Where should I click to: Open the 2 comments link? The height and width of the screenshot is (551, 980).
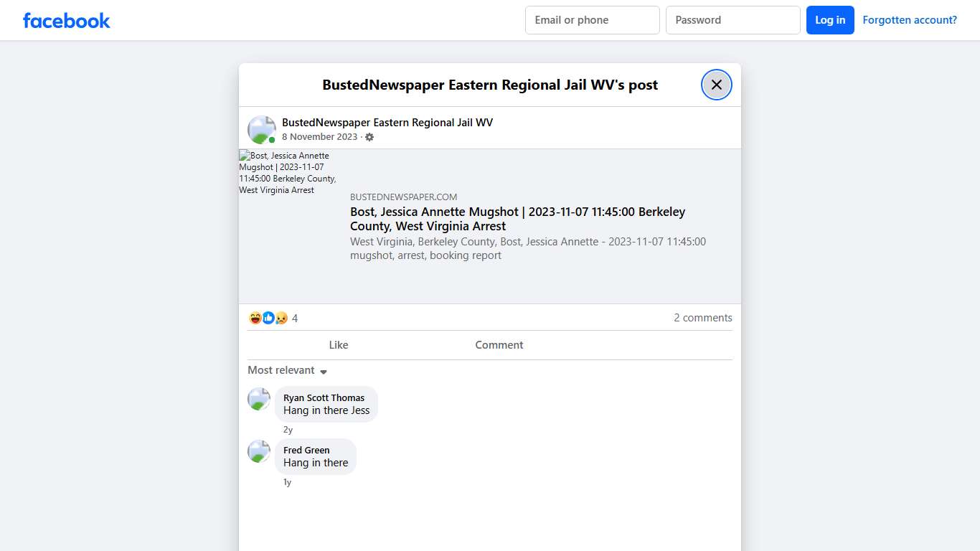pos(702,318)
